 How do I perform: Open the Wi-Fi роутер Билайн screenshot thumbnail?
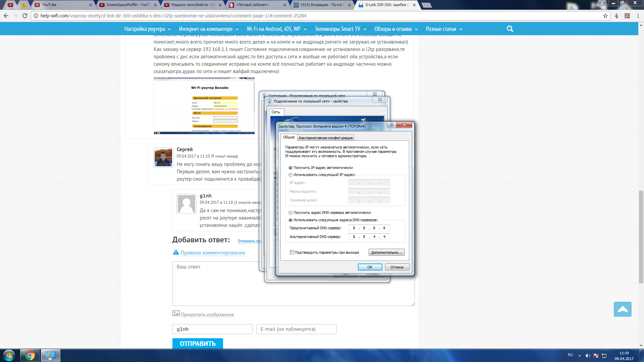tap(204, 106)
